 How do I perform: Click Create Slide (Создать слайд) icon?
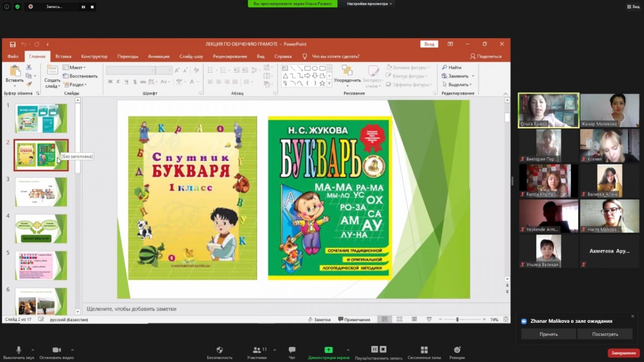click(x=52, y=71)
